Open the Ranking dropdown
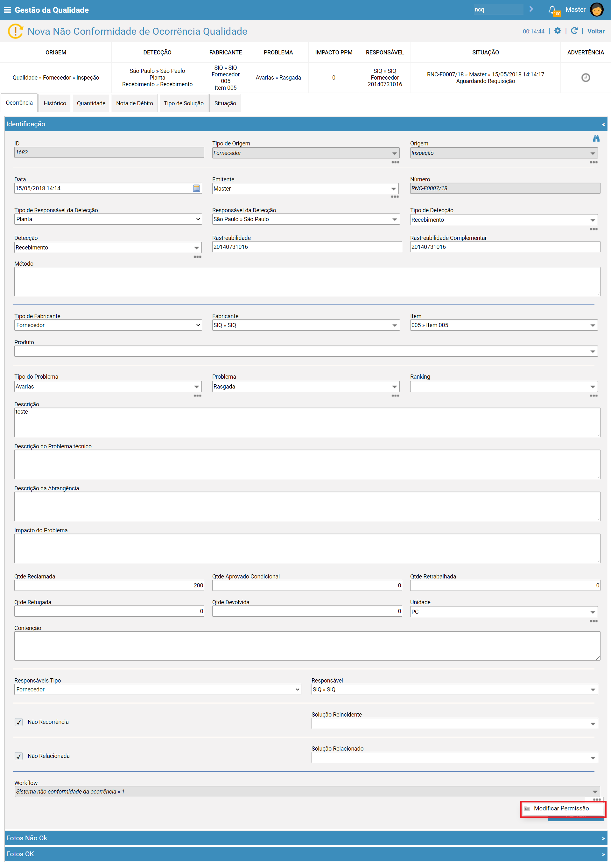This screenshot has width=611, height=868. pos(504,386)
